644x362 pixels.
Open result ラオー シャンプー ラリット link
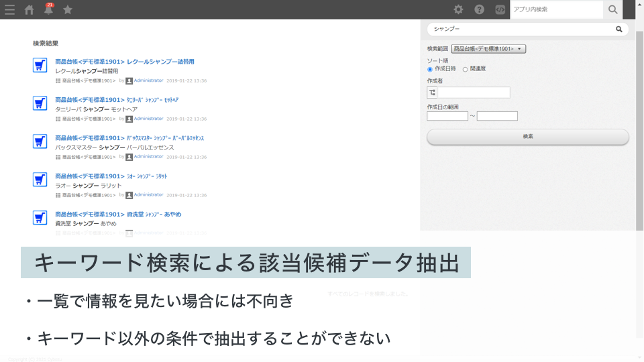click(111, 176)
